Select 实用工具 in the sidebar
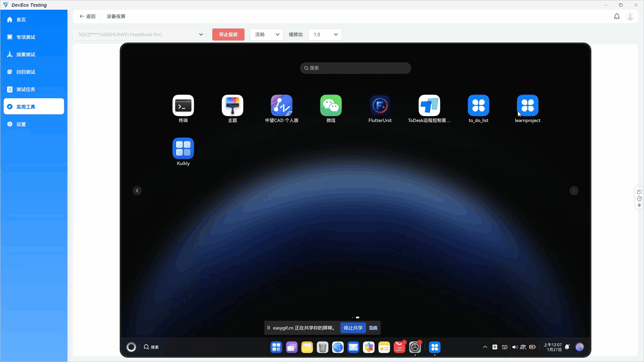 click(x=34, y=106)
